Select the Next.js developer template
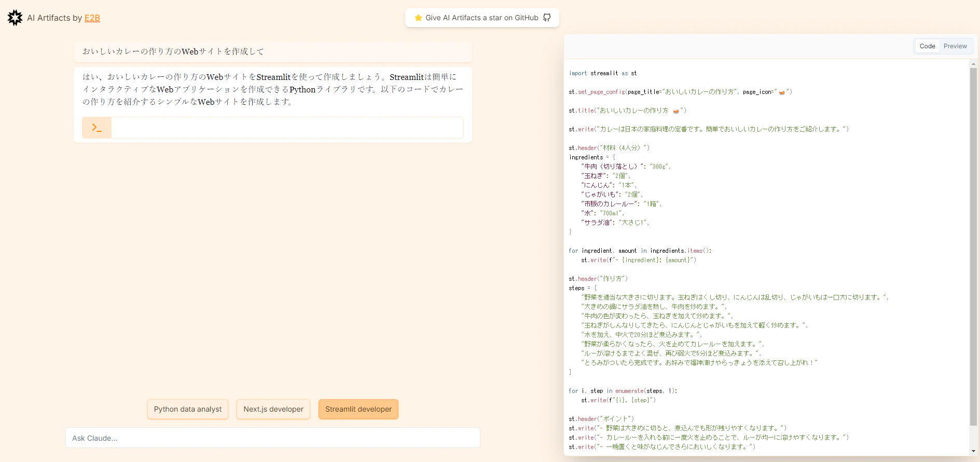 (273, 409)
